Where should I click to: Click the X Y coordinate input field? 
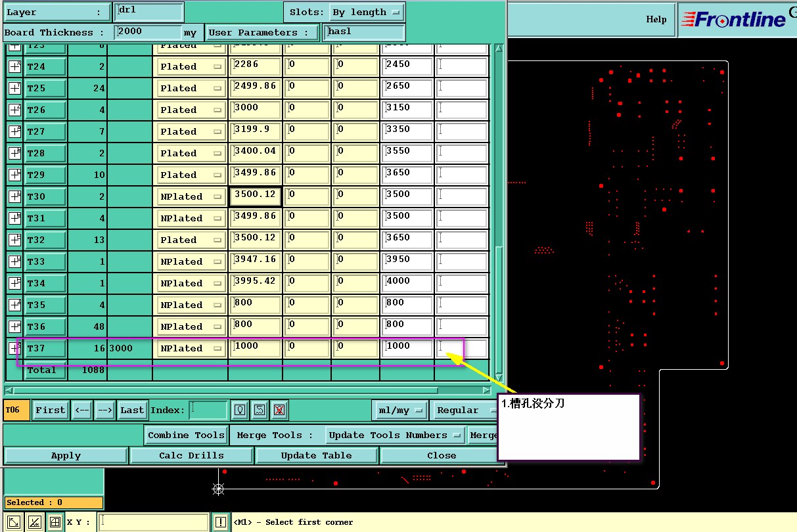click(153, 523)
